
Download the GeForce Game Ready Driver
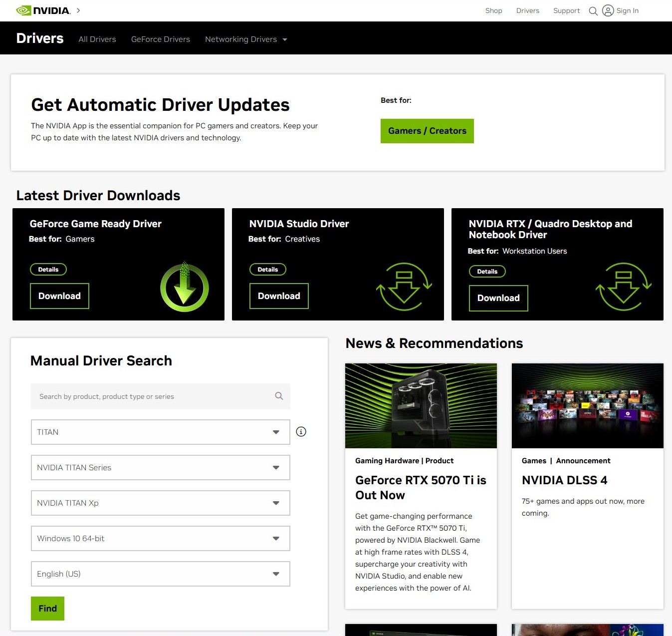coord(59,296)
